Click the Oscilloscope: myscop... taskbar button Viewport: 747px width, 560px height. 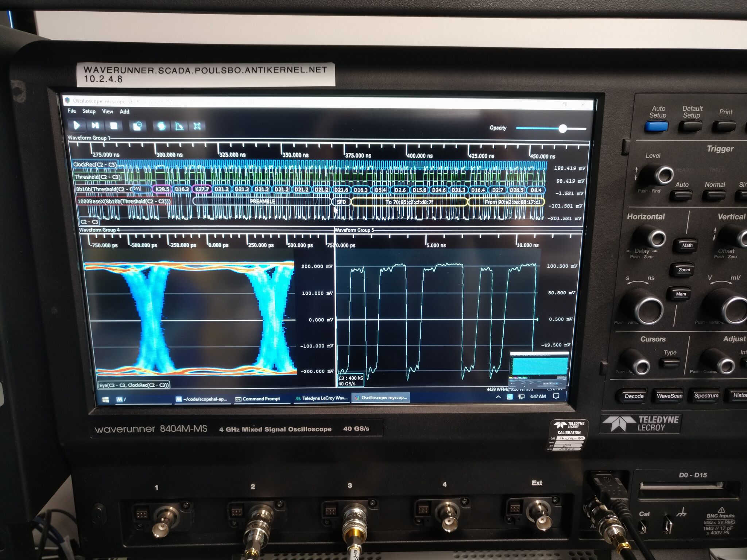(380, 397)
